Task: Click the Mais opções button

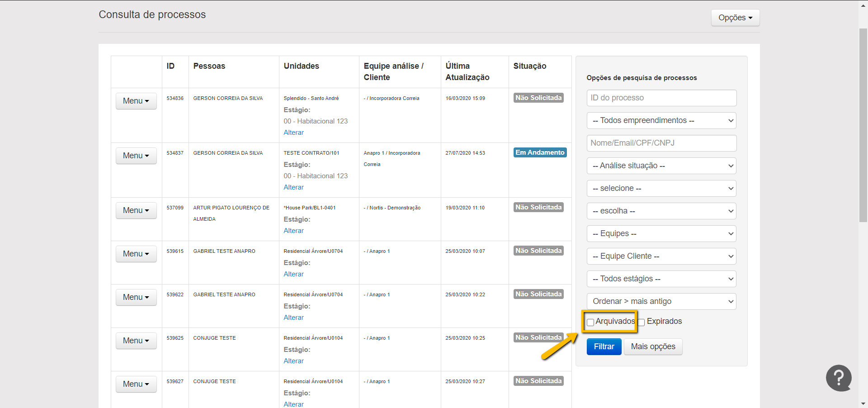Action: pyautogui.click(x=653, y=347)
